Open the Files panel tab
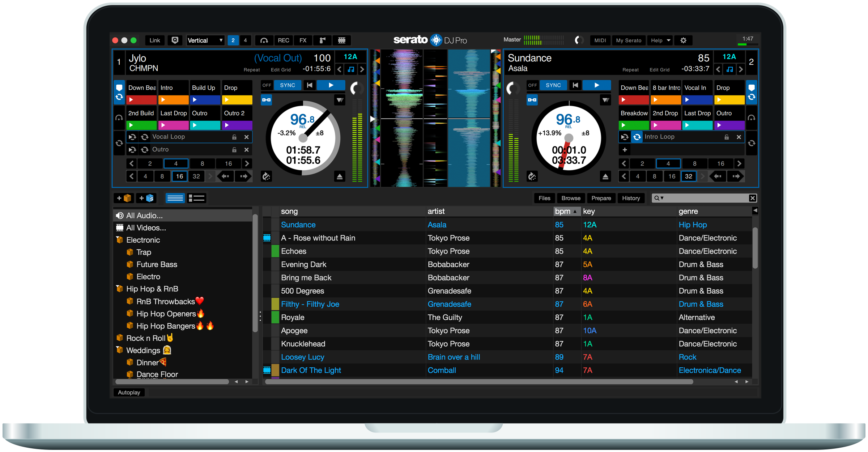 point(544,198)
